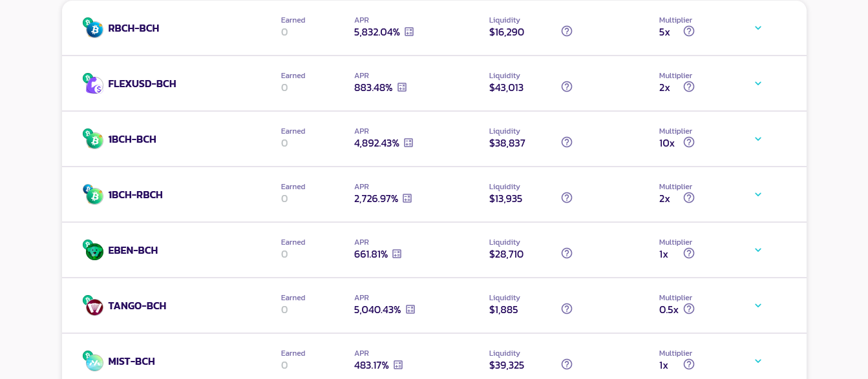Click multiplier help icon for 1BCH-BCH
868x379 pixels.
[689, 142]
